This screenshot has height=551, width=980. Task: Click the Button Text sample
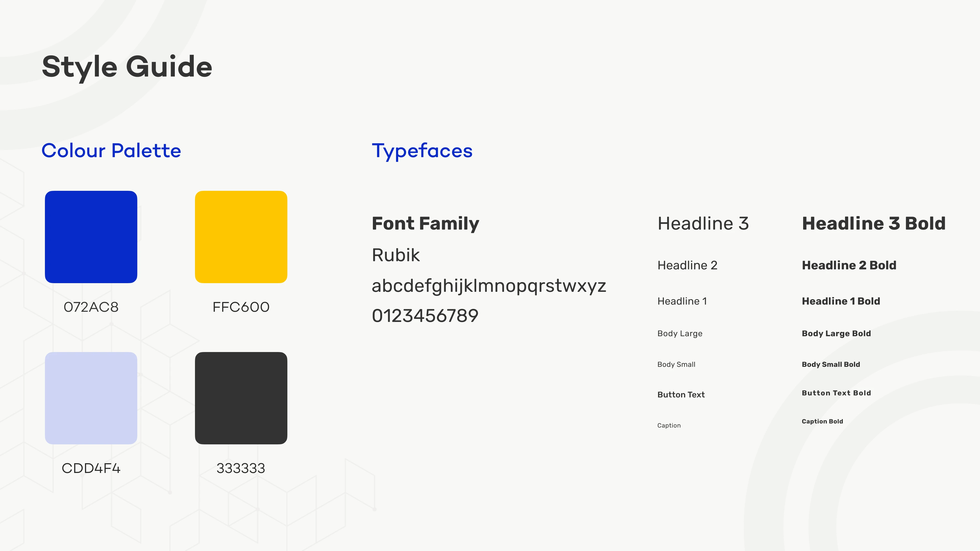click(x=681, y=395)
